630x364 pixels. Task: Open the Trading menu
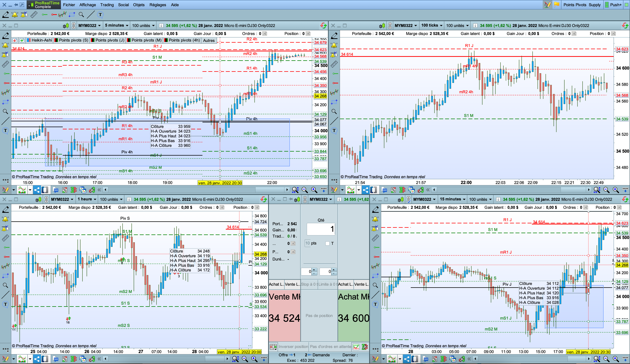pyautogui.click(x=107, y=5)
